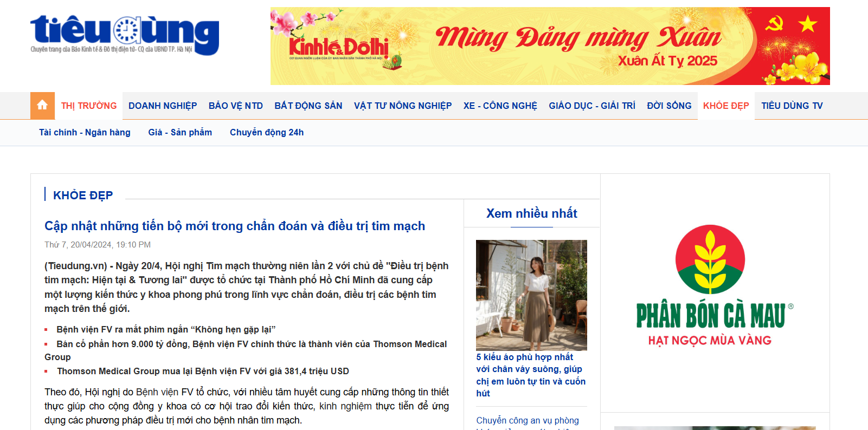Open the Phân Bón Cà Mau advertisement
The width and height of the screenshot is (868, 430).
pyautogui.click(x=715, y=285)
